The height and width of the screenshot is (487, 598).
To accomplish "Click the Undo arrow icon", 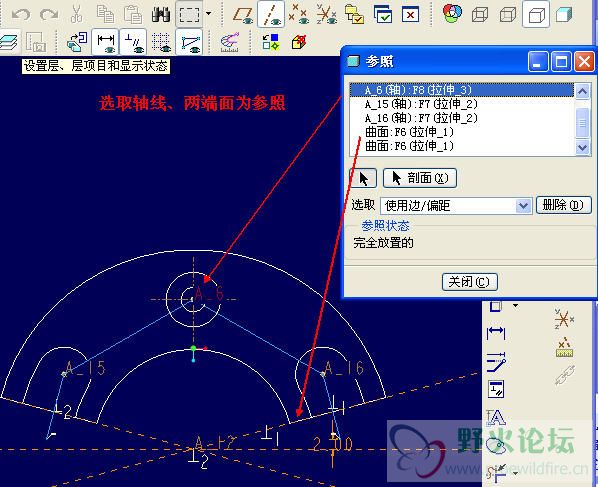I will pos(21,14).
